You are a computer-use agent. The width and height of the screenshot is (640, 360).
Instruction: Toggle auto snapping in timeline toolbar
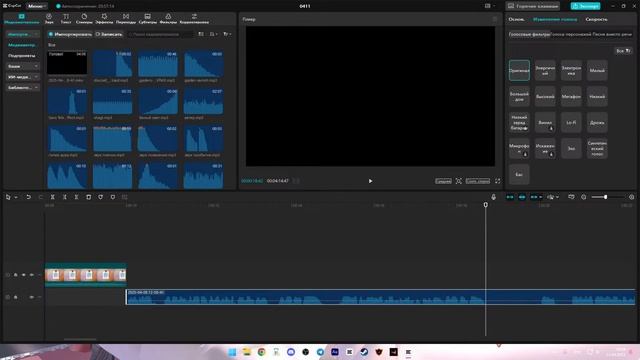522,197
